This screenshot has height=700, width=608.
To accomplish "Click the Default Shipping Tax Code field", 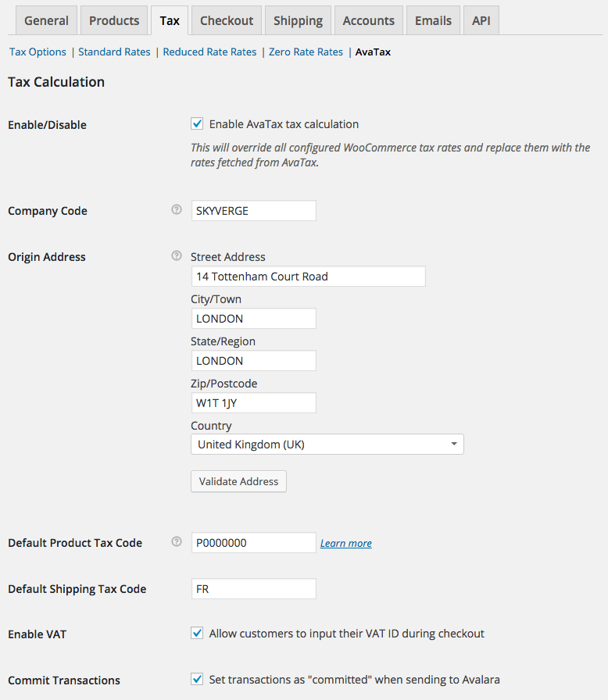I will 253,588.
